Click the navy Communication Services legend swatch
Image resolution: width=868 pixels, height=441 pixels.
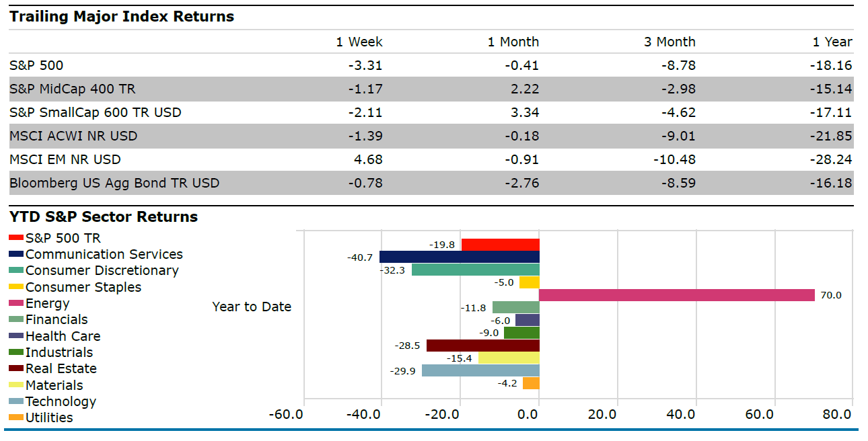pyautogui.click(x=16, y=254)
